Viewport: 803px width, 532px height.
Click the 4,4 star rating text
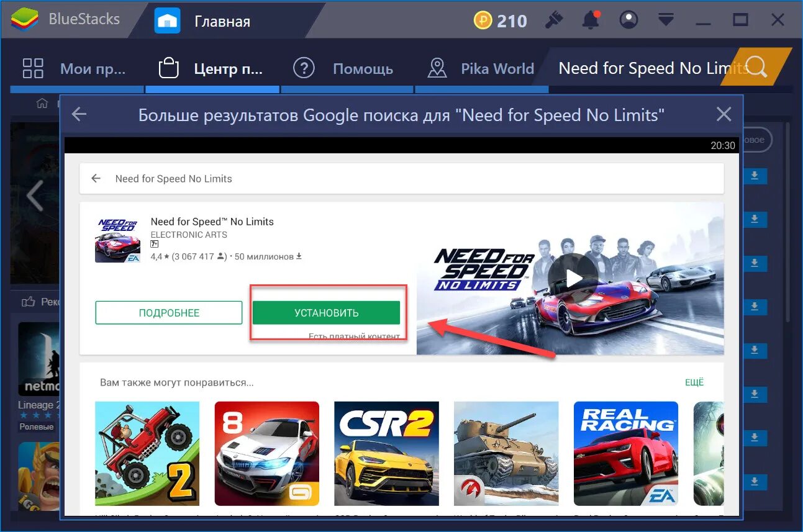160,256
